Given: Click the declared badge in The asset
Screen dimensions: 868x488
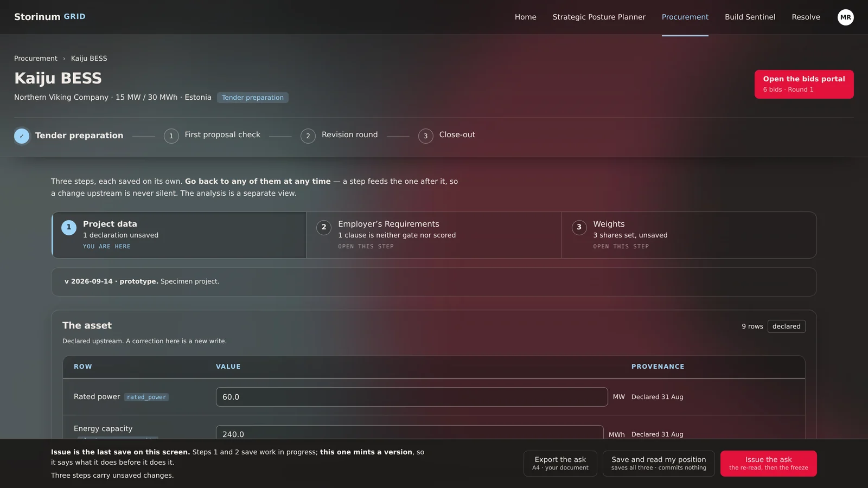Looking at the screenshot, I should [786, 326].
